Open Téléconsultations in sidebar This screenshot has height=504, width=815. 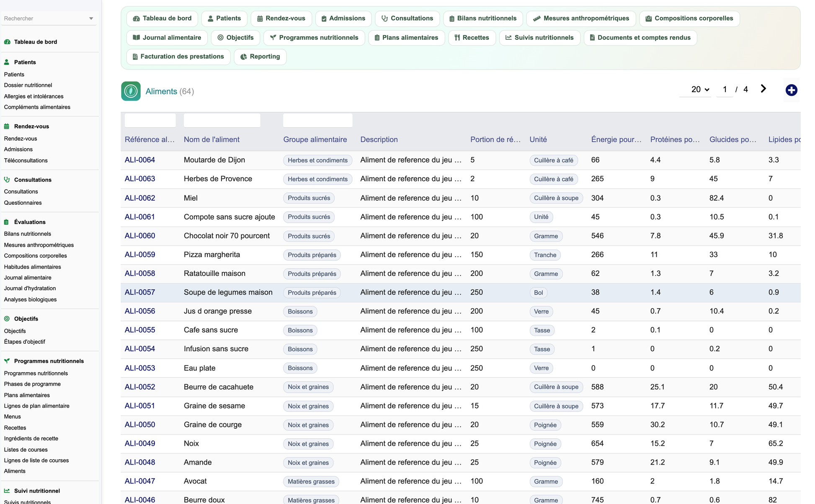(26, 160)
